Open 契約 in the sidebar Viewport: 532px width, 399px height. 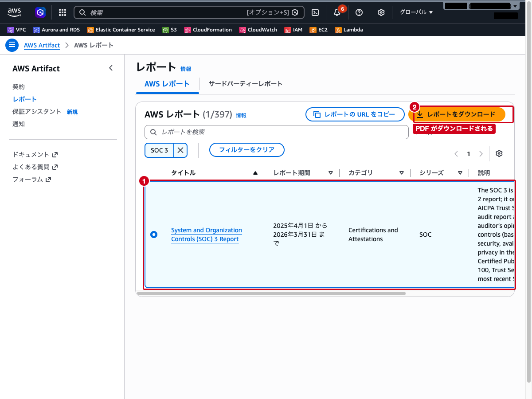coord(19,86)
